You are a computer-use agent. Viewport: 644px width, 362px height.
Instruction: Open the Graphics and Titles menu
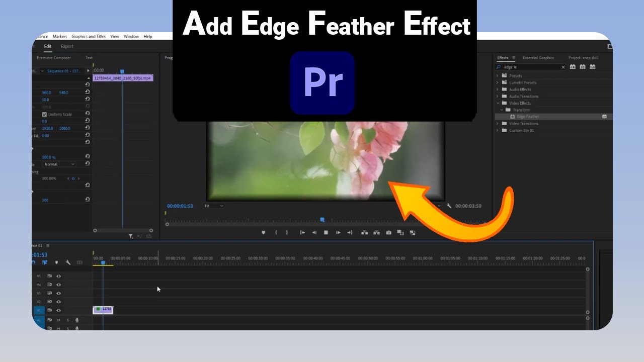[89, 36]
